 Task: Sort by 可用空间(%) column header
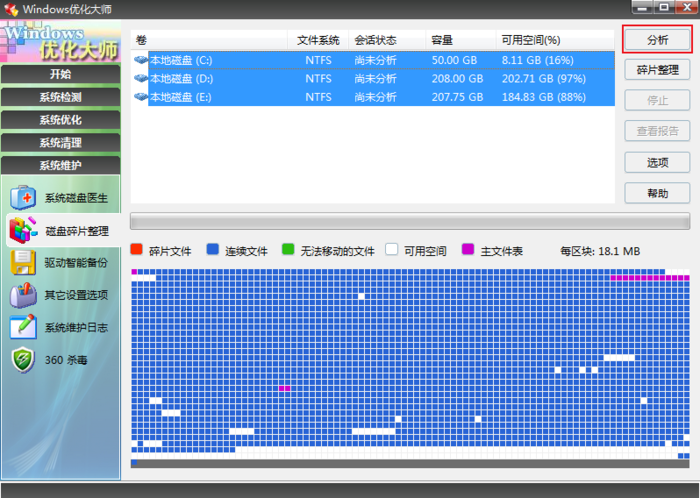click(530, 40)
